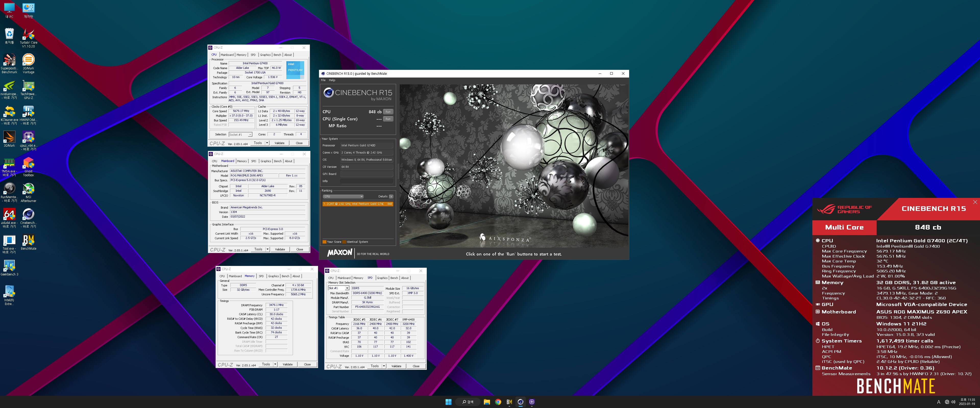Open Tools dropdown arrow in CPU-Z Mainboard window
This screenshot has width=980, height=408.
(x=267, y=249)
